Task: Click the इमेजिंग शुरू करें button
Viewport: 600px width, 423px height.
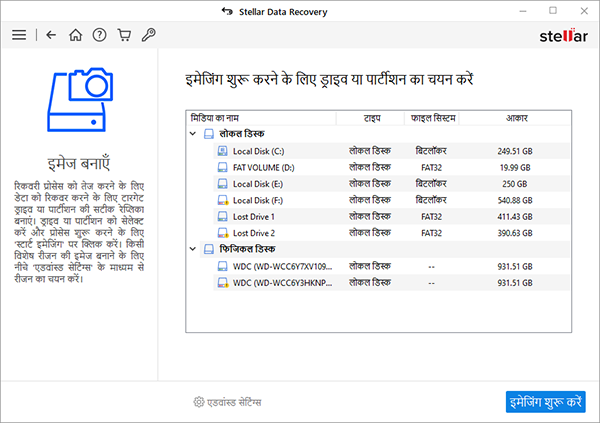Action: [545, 402]
